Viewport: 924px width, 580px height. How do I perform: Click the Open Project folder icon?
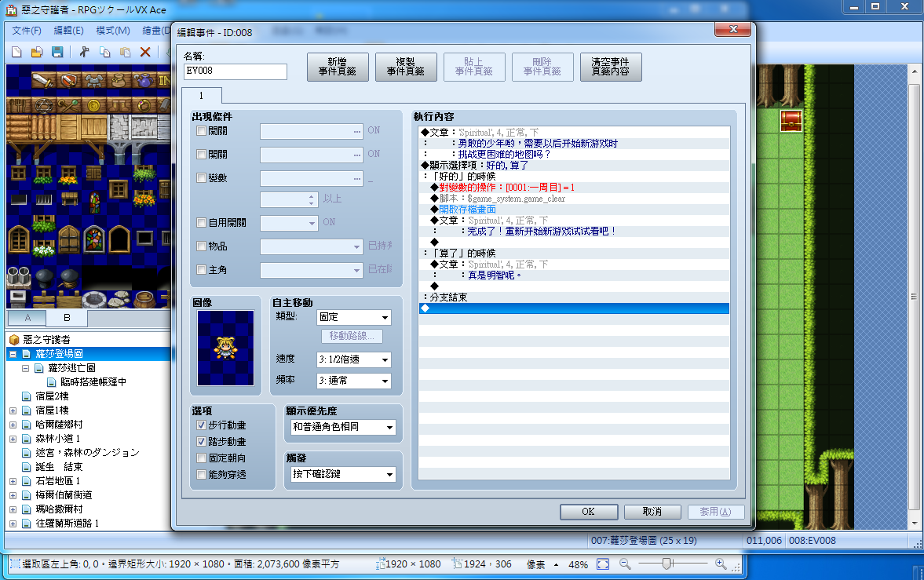coord(37,52)
